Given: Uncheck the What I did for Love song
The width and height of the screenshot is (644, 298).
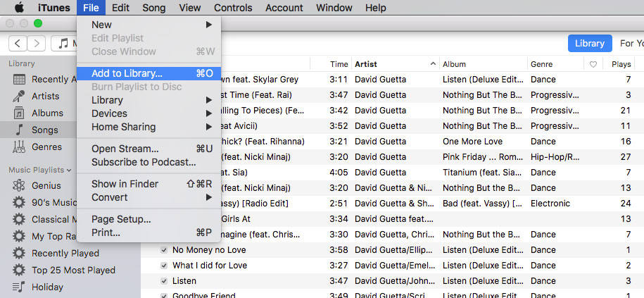Looking at the screenshot, I should click(164, 266).
